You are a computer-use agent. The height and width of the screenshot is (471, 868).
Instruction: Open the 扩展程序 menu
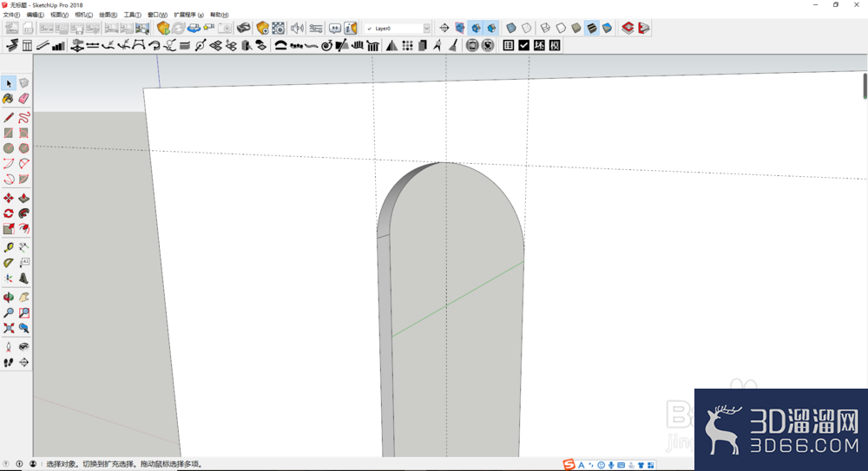pyautogui.click(x=188, y=15)
